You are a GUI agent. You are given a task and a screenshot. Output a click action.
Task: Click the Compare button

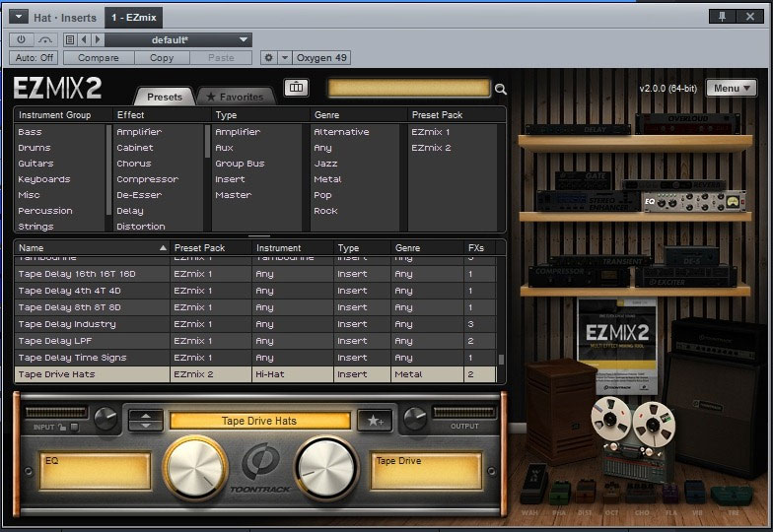[99, 57]
